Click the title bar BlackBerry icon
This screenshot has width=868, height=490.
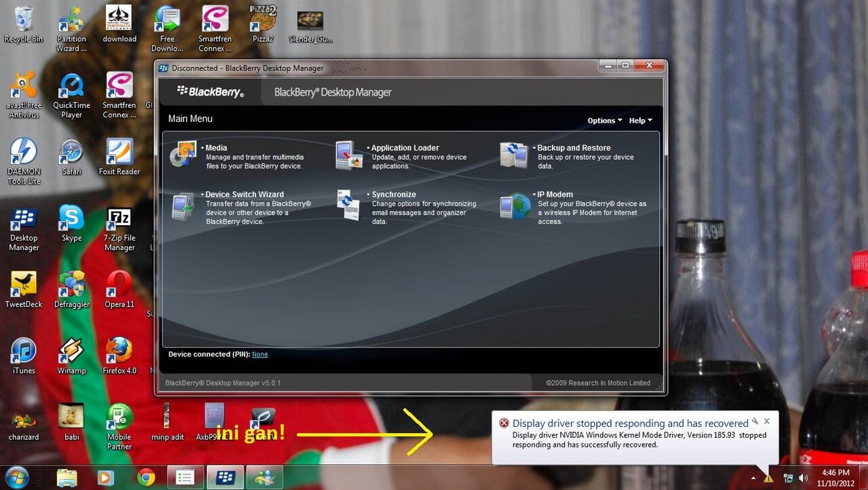point(163,68)
